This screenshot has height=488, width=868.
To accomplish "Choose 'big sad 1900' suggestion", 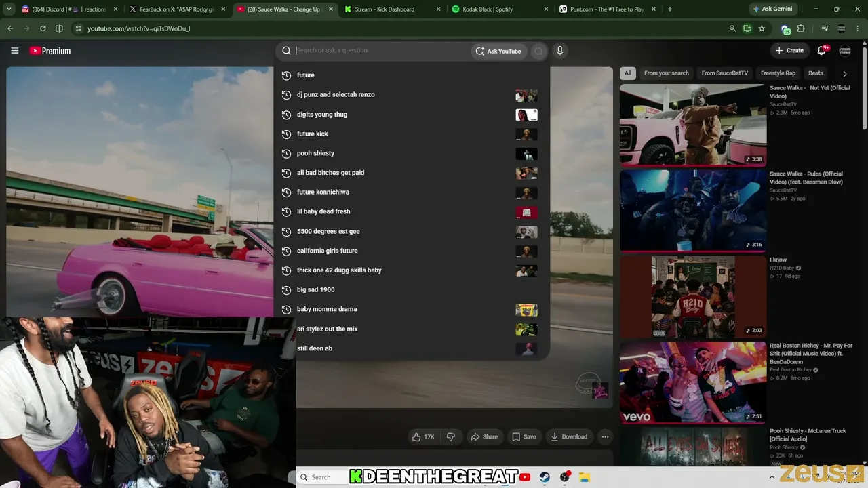I will click(x=412, y=290).
